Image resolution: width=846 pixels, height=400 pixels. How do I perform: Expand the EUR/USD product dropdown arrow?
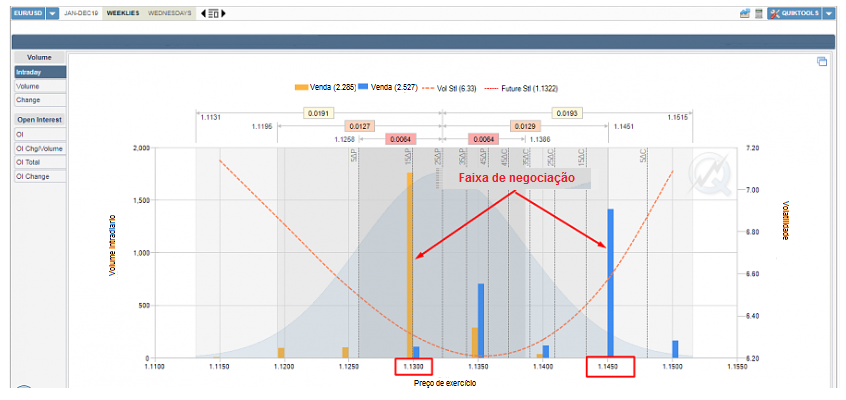point(52,13)
